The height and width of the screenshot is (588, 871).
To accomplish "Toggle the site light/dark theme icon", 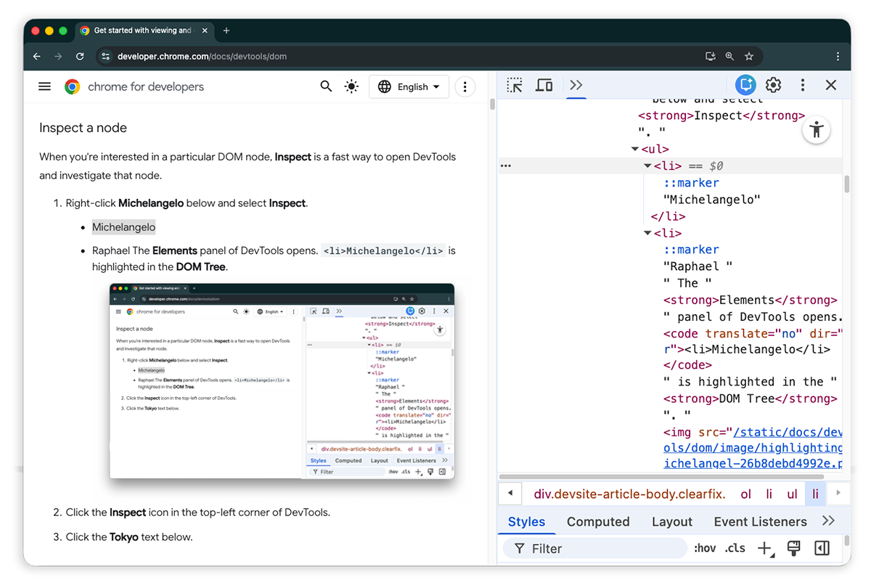I will [x=351, y=87].
